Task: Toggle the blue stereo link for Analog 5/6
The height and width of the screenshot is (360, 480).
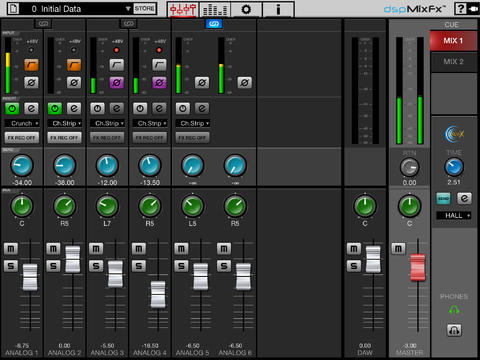Action: 214,24
